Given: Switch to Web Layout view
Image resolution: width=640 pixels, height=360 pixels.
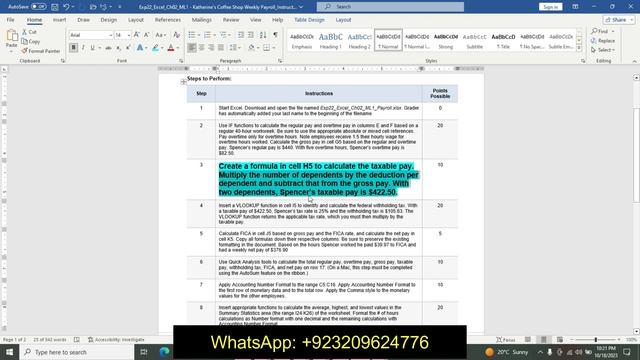Looking at the screenshot, I should pyautogui.click(x=560, y=340).
